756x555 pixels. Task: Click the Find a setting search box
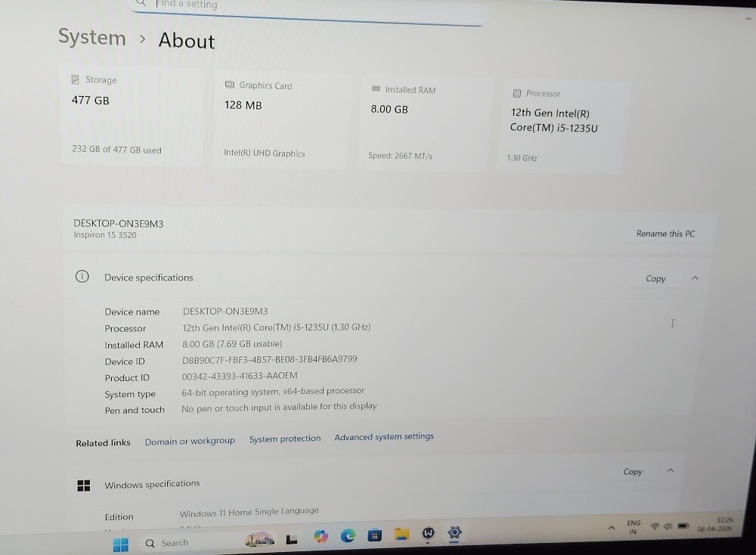coord(308,8)
